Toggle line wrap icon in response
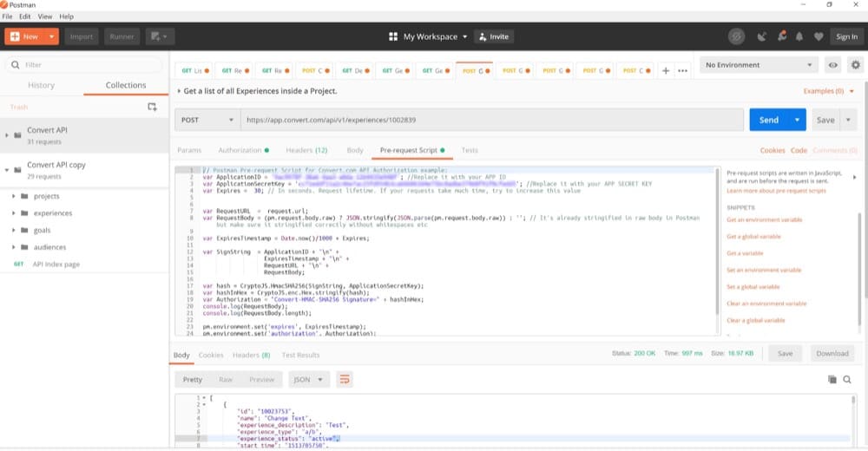Viewport: 868px width, 451px height. 345,380
